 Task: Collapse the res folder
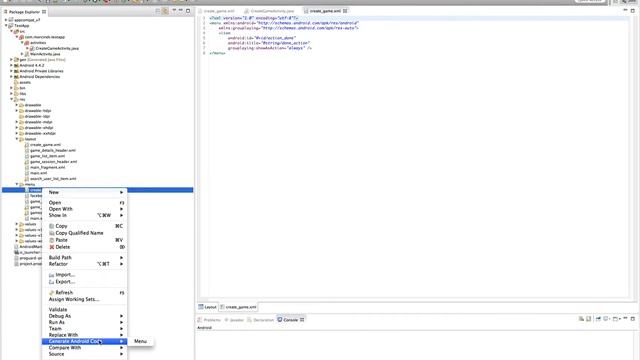point(11,99)
